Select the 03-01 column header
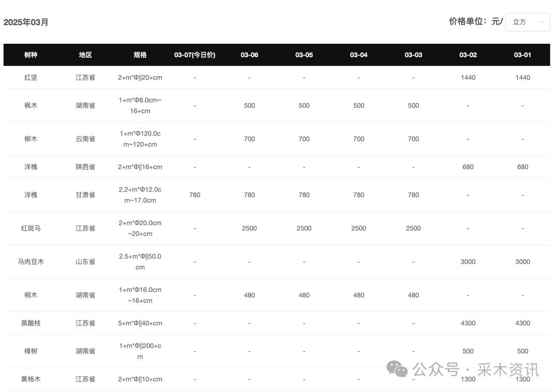 522,55
